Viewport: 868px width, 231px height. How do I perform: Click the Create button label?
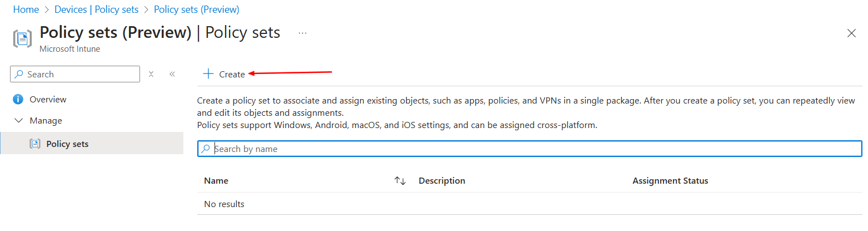(232, 75)
